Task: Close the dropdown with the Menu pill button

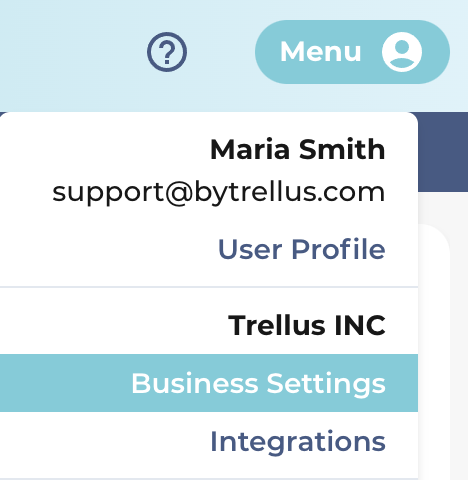Action: pyautogui.click(x=352, y=52)
